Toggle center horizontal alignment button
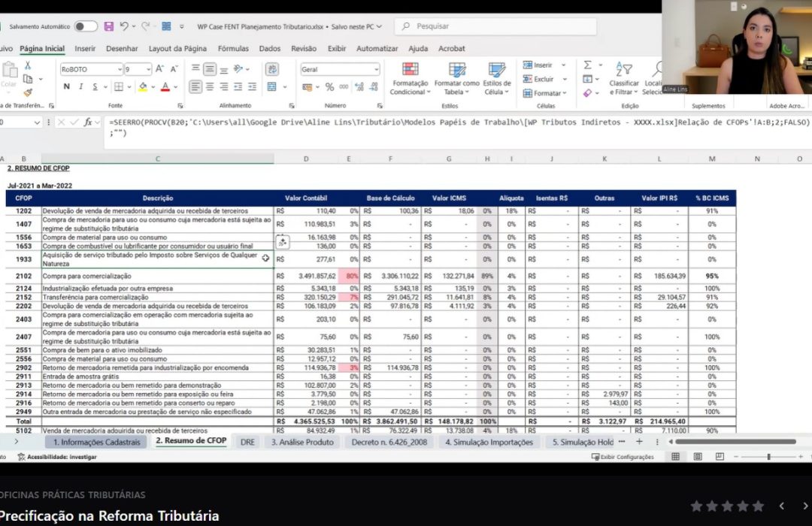 210,86
